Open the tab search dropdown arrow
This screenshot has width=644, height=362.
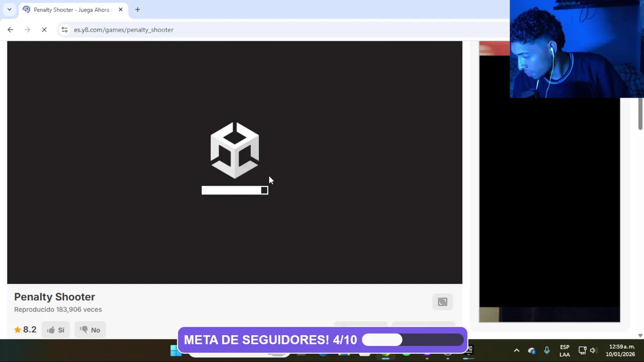(x=9, y=10)
